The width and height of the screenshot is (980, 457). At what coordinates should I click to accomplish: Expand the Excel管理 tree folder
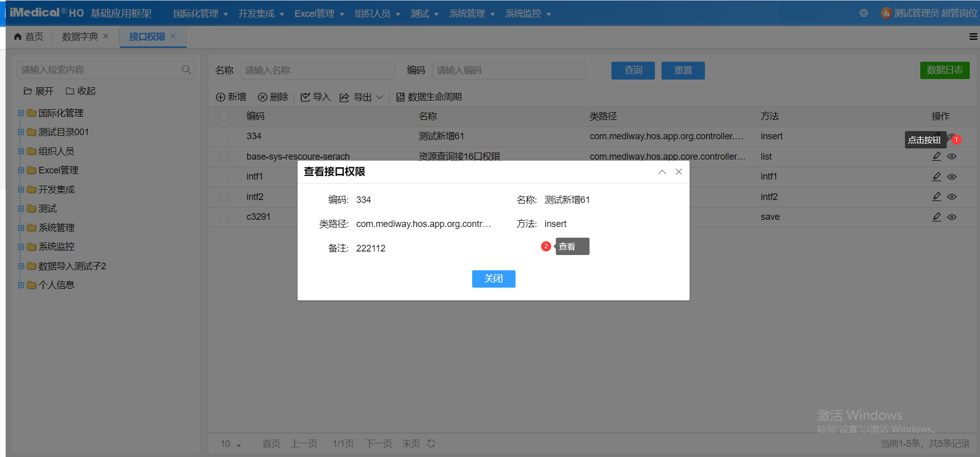(21, 170)
